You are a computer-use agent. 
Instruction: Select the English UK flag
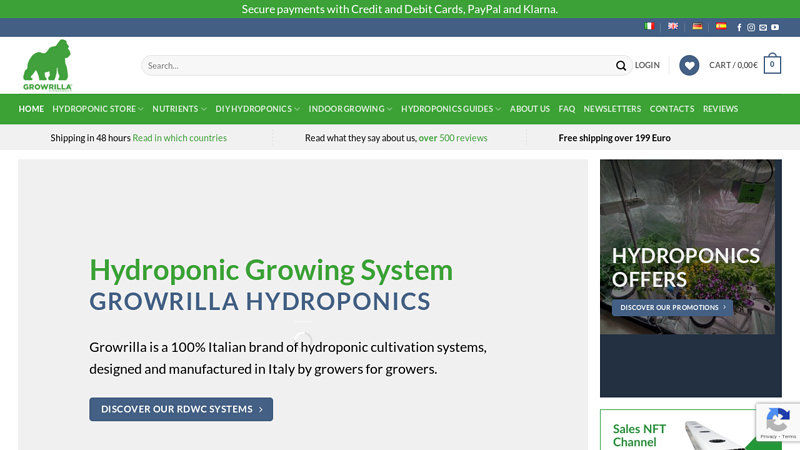tap(673, 27)
